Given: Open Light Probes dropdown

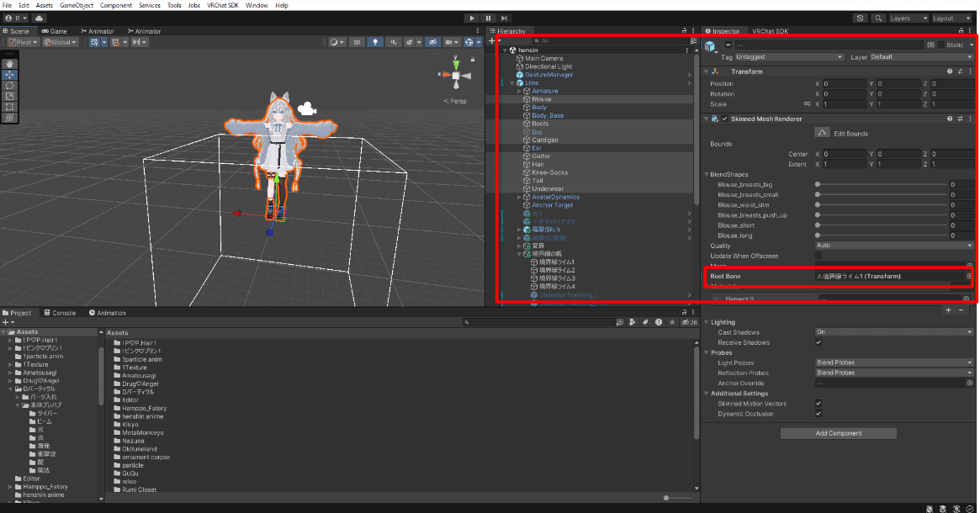Looking at the screenshot, I should click(893, 362).
